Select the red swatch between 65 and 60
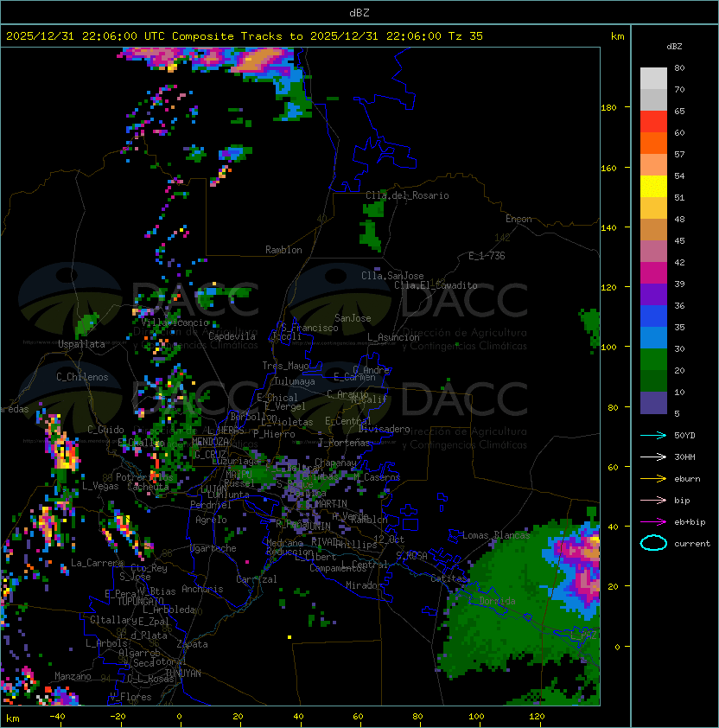The image size is (719, 728). pyautogui.click(x=653, y=122)
